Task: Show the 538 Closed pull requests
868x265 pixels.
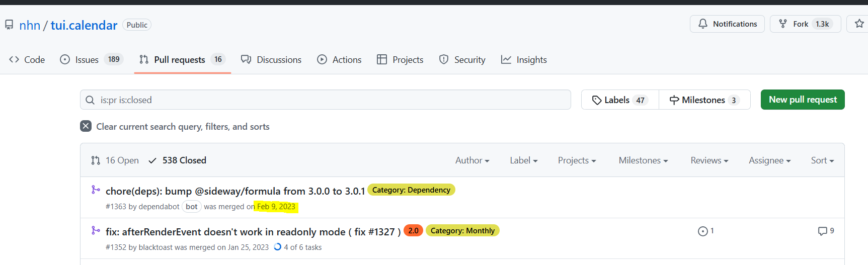Action: [177, 160]
